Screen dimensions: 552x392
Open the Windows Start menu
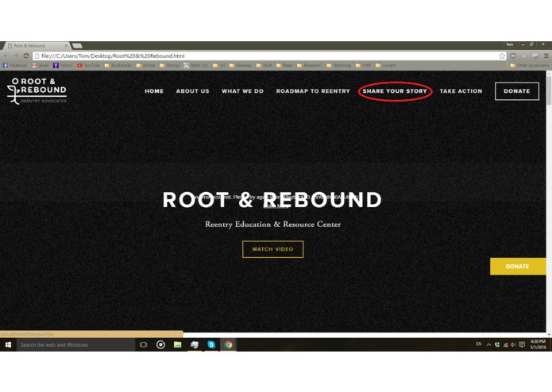click(x=8, y=345)
